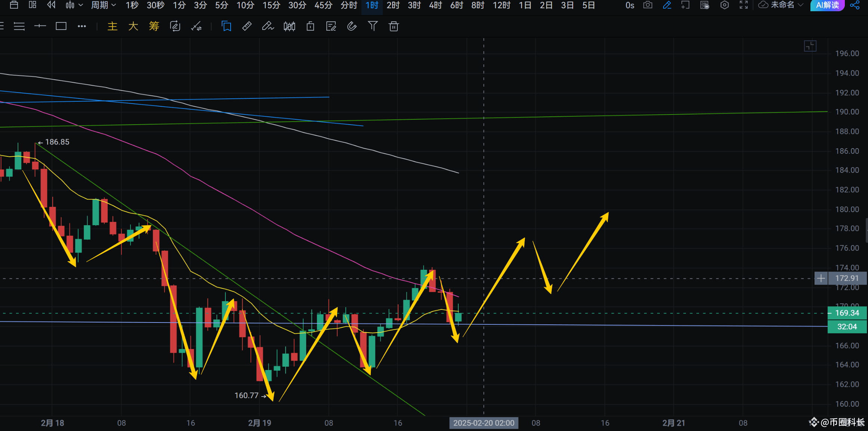The width and height of the screenshot is (868, 431).
Task: Click the AI解读 button
Action: pyautogui.click(x=827, y=5)
